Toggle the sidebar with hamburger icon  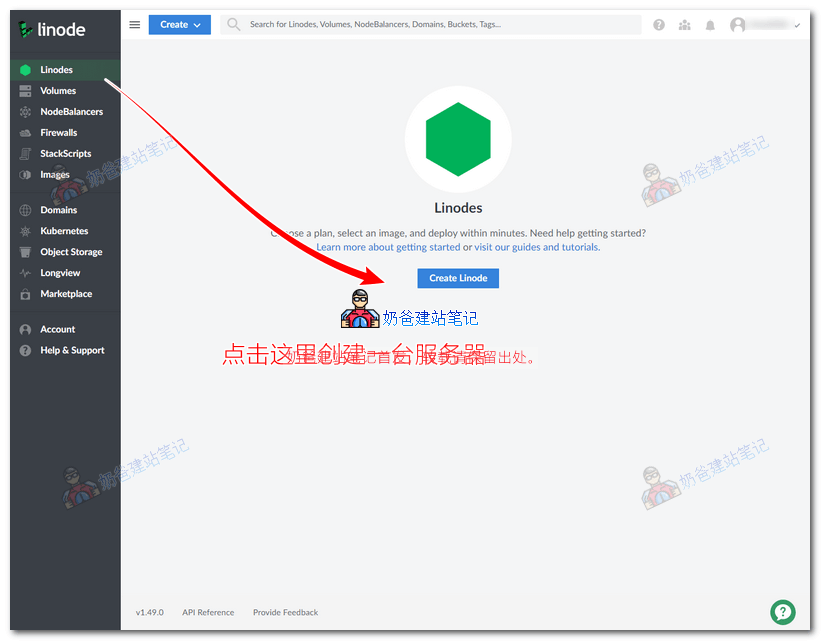pos(135,25)
